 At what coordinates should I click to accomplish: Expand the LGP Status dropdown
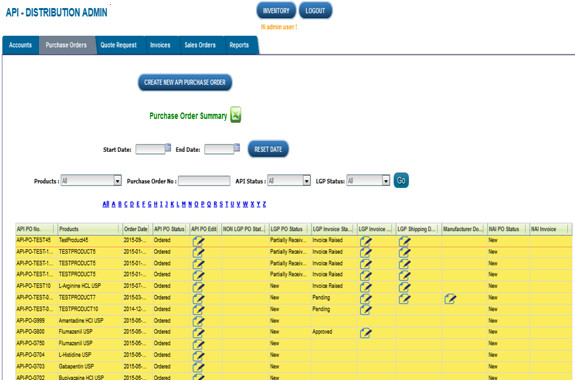[x=386, y=180]
